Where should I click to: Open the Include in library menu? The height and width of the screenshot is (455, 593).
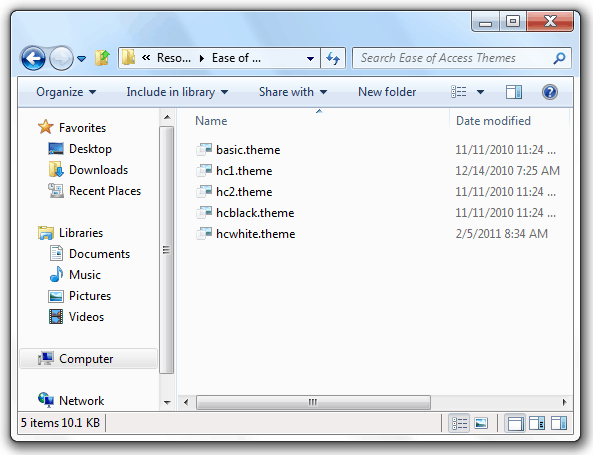(177, 92)
